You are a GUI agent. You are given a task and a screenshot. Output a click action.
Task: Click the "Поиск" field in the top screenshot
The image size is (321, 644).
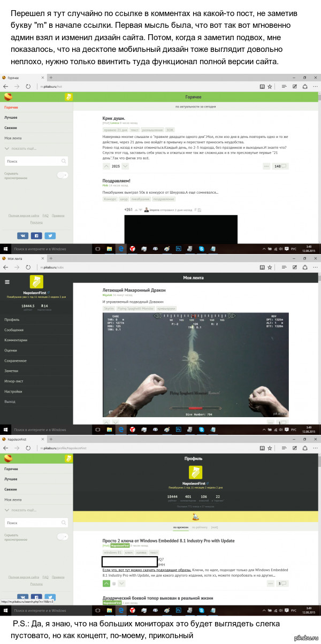pos(36,161)
